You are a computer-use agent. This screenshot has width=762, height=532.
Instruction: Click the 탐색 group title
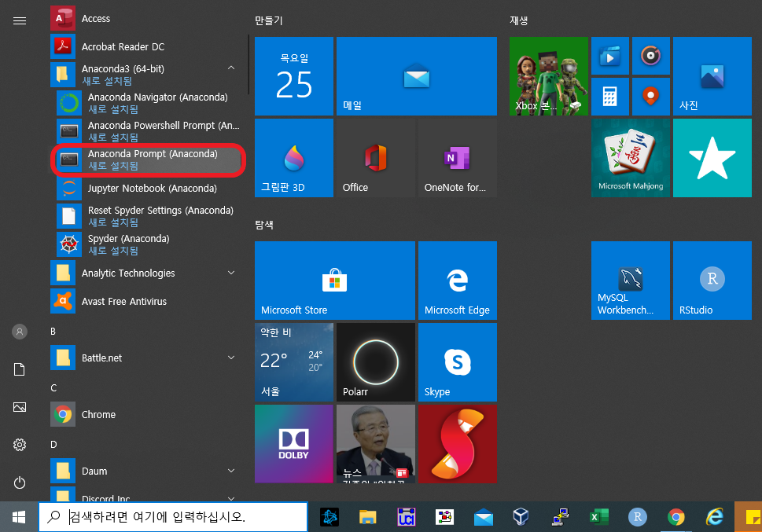point(264,225)
